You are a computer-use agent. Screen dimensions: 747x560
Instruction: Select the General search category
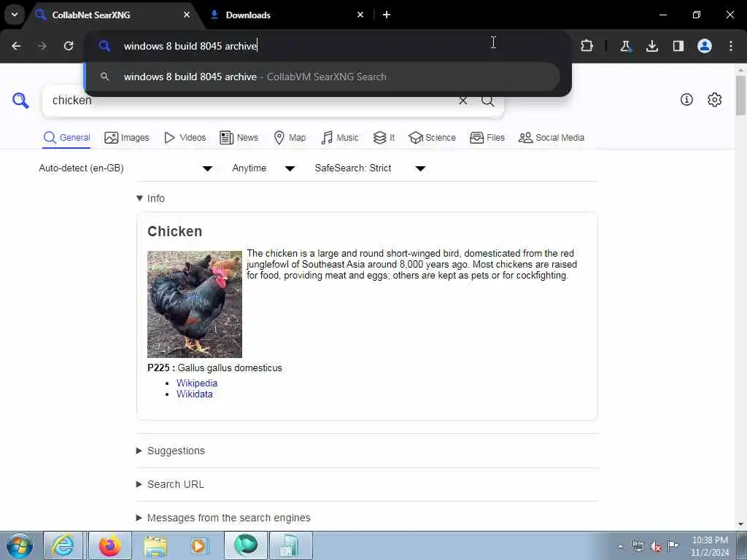[x=66, y=138]
